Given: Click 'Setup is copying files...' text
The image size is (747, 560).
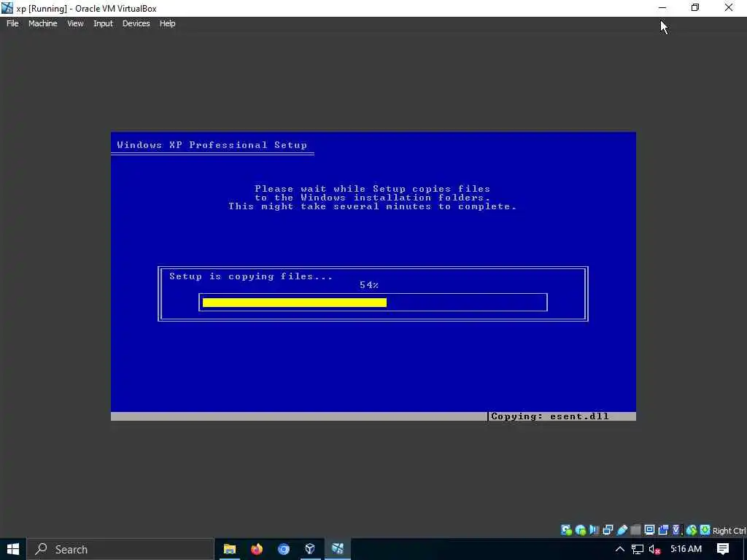Looking at the screenshot, I should point(251,276).
